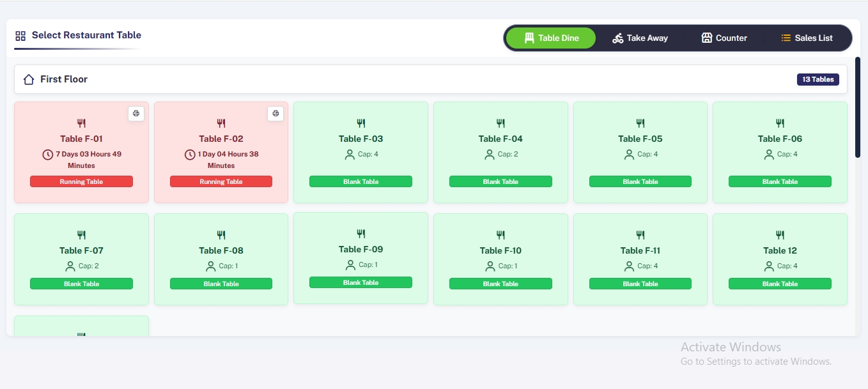Image resolution: width=868 pixels, height=389 pixels.
Task: Click the Select Restaurant Table heading
Action: coord(86,35)
